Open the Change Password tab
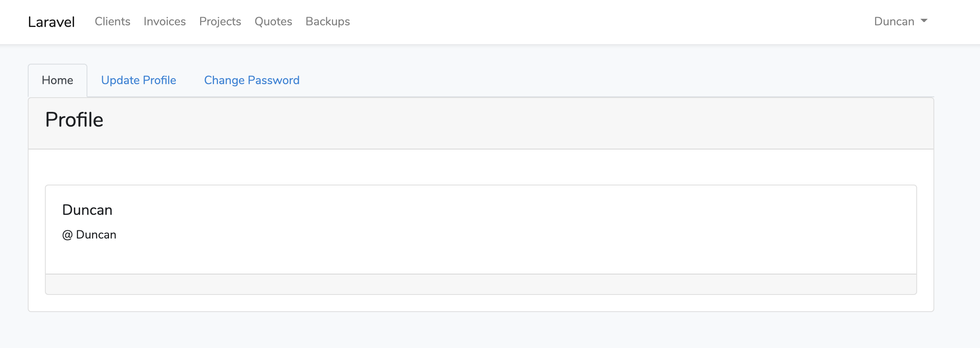This screenshot has width=980, height=348. 252,80
